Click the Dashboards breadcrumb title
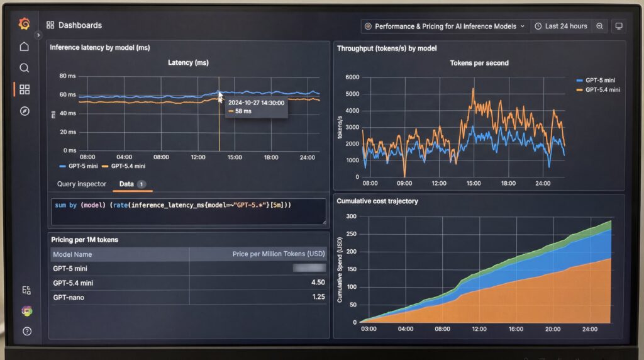The image size is (644, 360). [80, 25]
